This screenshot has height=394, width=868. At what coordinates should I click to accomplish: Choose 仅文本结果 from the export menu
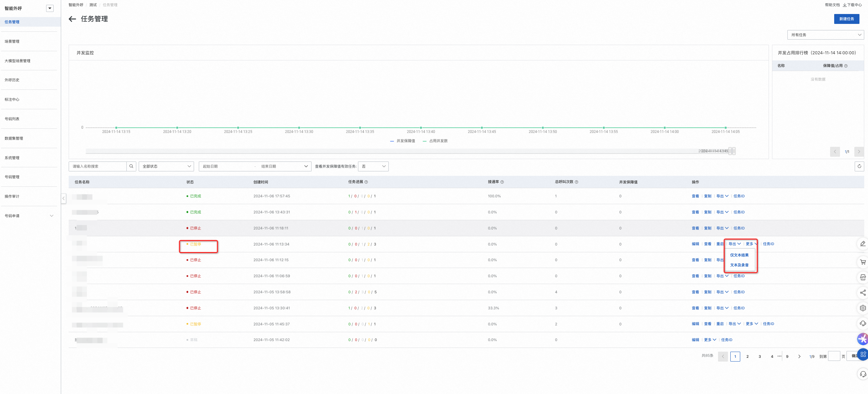pyautogui.click(x=739, y=255)
